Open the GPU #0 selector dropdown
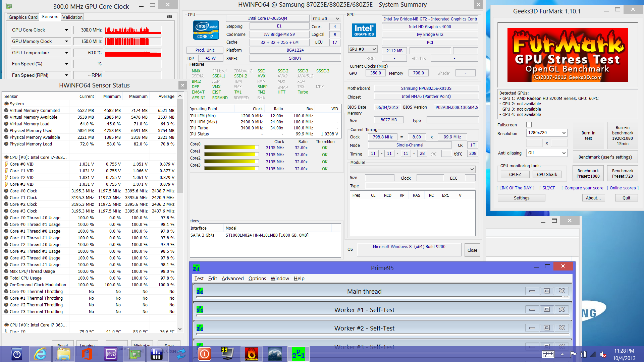Screen dimensions: 644x362 [363, 49]
